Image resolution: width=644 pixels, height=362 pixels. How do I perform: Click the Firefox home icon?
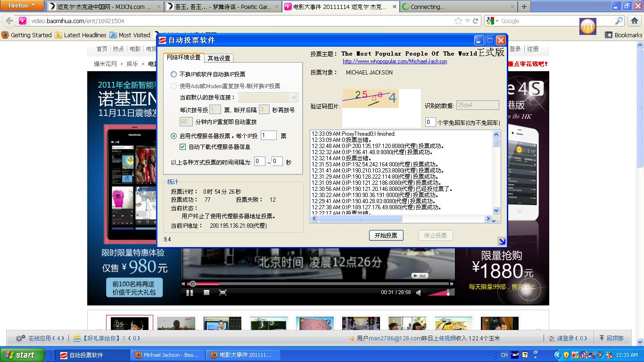pyautogui.click(x=634, y=21)
